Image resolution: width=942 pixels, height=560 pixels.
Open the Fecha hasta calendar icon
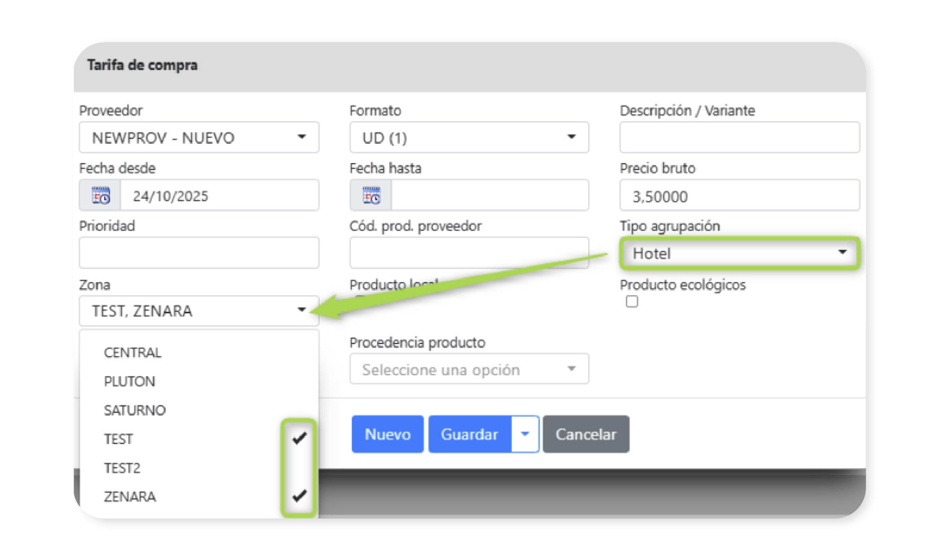(x=371, y=196)
